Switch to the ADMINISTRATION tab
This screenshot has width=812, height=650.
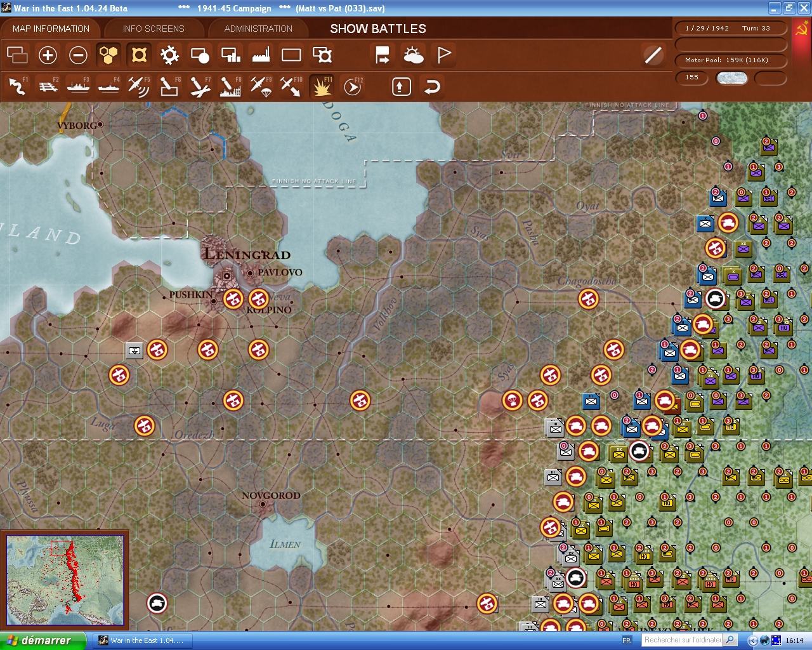click(258, 29)
